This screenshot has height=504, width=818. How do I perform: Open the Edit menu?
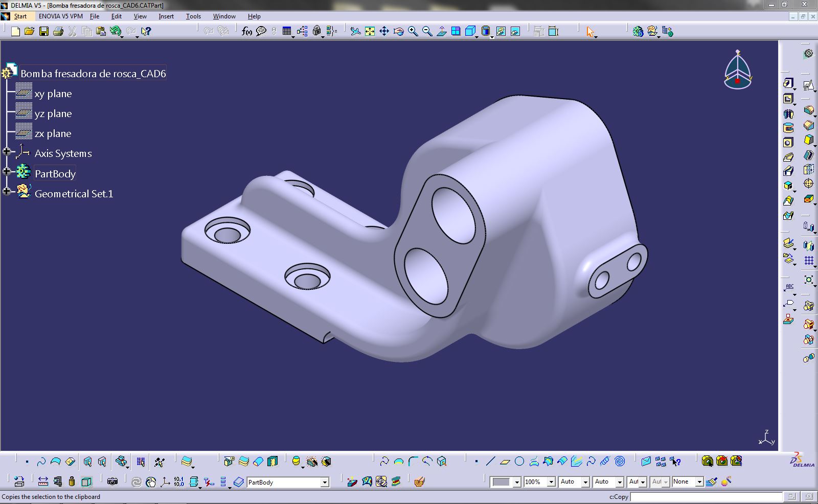click(x=117, y=16)
